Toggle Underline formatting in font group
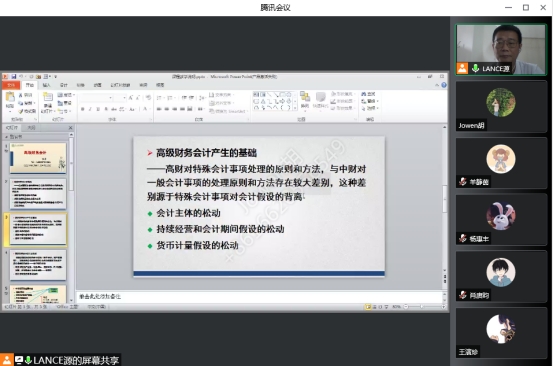 98,109
